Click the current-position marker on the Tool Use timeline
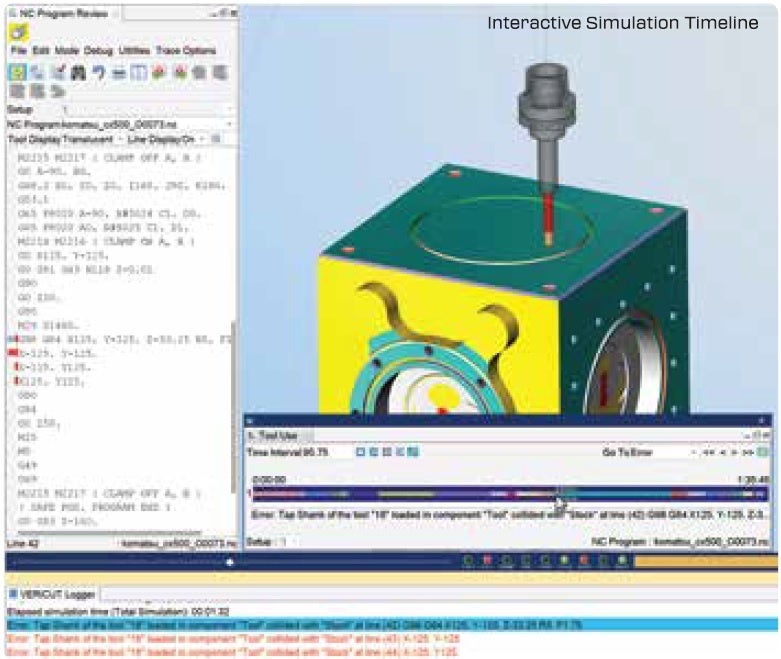Screen dimensions: 781x659 (x=559, y=494)
